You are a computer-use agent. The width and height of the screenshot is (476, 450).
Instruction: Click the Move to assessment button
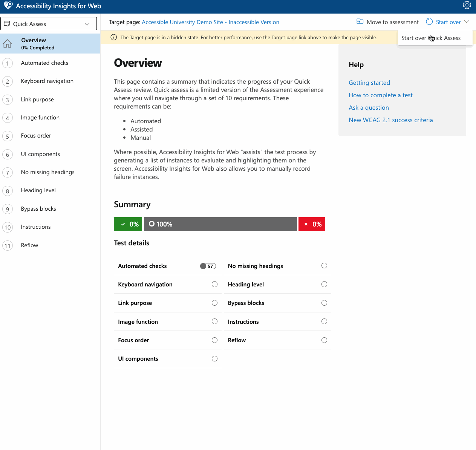[x=387, y=22]
